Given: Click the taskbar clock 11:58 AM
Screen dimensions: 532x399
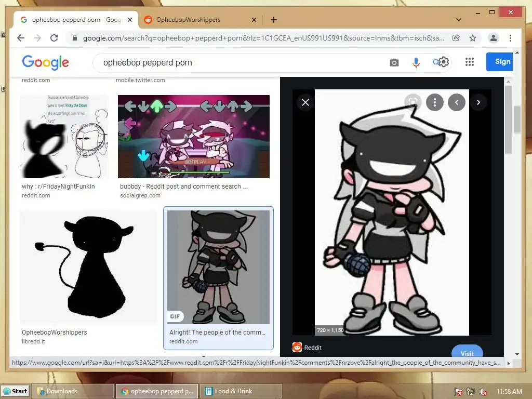Looking at the screenshot, I should pyautogui.click(x=509, y=392).
